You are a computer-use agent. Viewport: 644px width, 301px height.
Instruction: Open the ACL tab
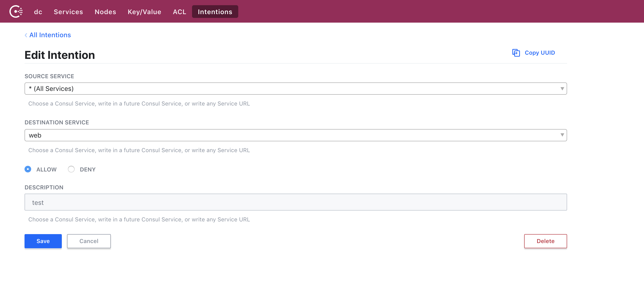180,12
